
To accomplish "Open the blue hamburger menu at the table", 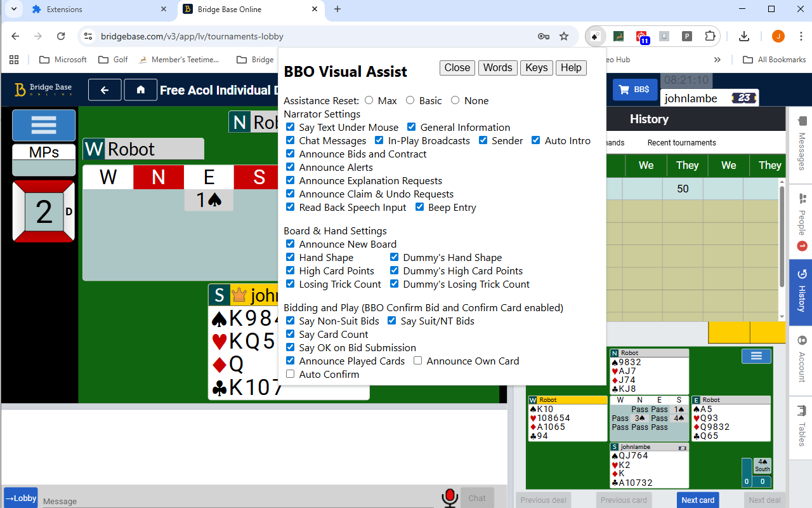I will (44, 126).
